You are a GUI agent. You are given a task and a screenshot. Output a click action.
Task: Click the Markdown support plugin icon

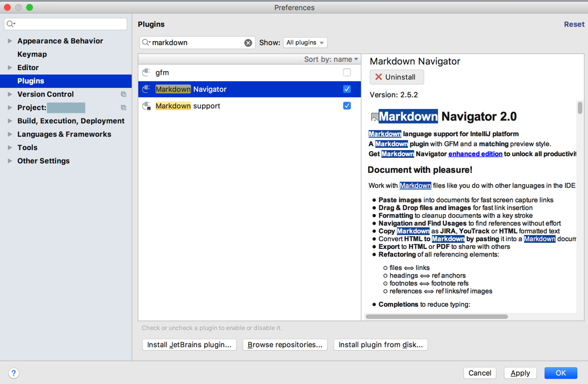coord(146,106)
